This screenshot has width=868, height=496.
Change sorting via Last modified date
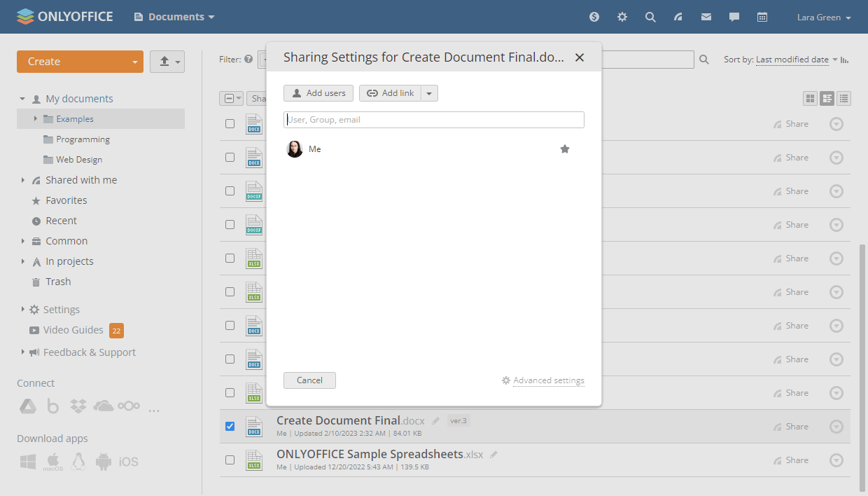pos(792,60)
